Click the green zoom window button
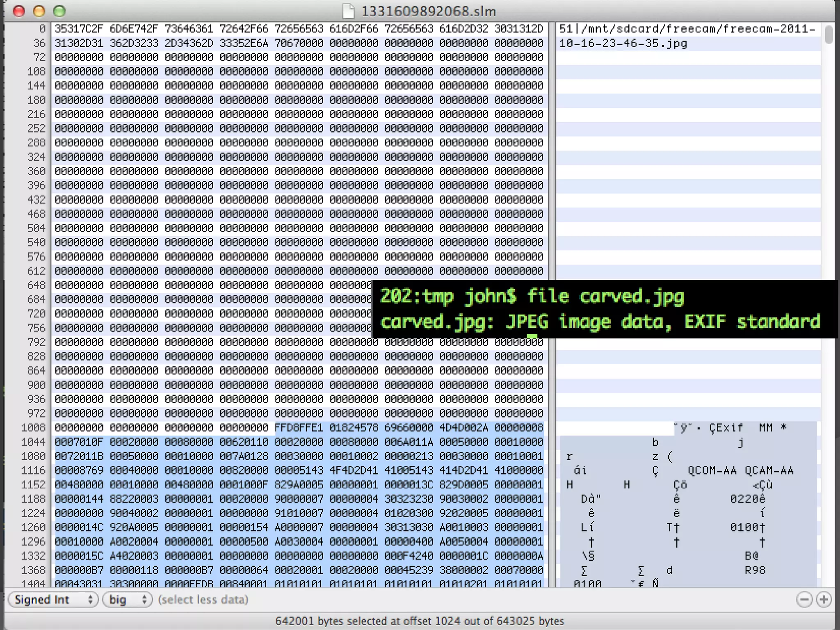 click(x=59, y=11)
